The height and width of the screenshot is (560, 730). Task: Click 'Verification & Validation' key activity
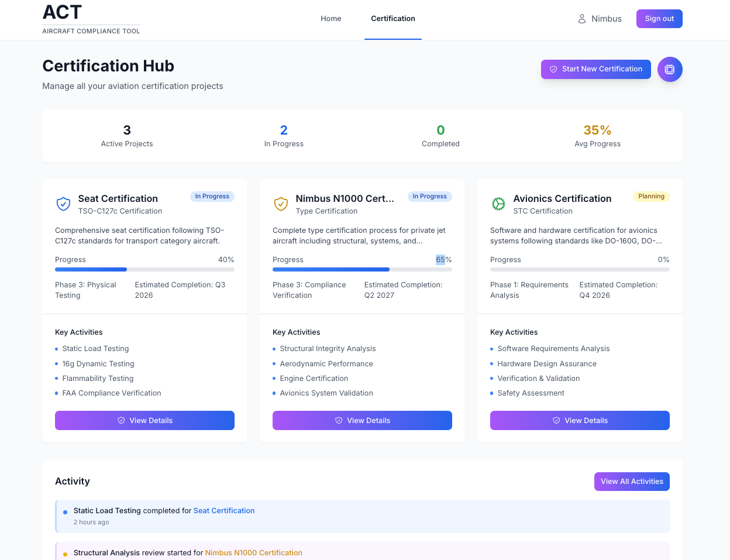[539, 379]
